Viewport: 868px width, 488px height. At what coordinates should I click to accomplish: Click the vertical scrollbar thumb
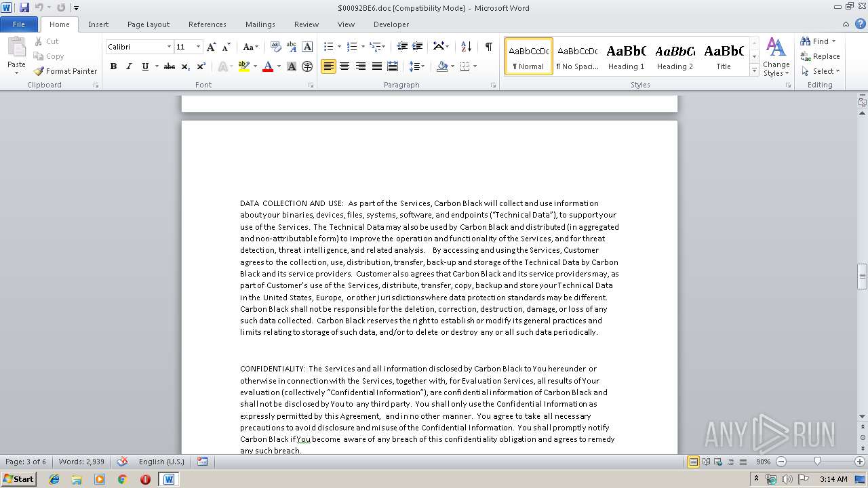pyautogui.click(x=862, y=277)
